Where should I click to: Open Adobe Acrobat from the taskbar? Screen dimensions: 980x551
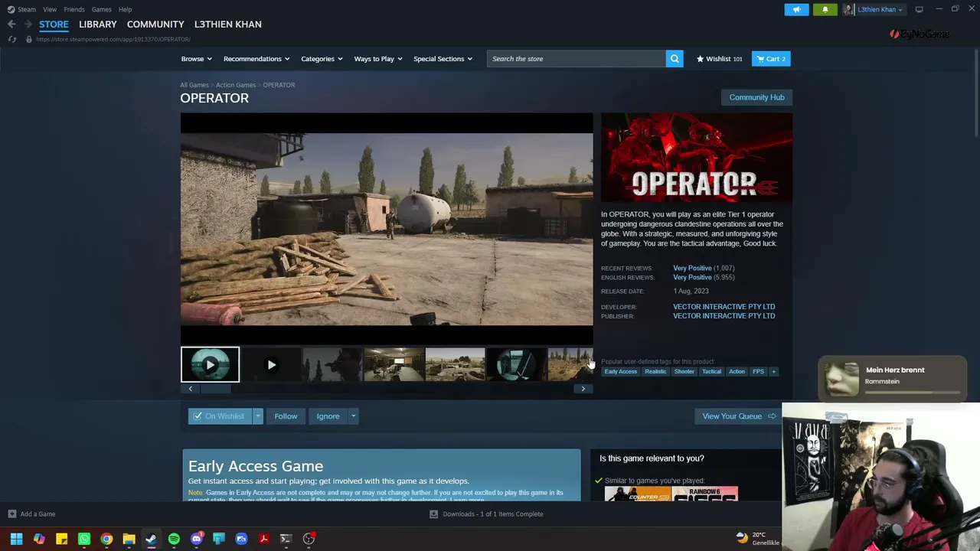tap(263, 539)
